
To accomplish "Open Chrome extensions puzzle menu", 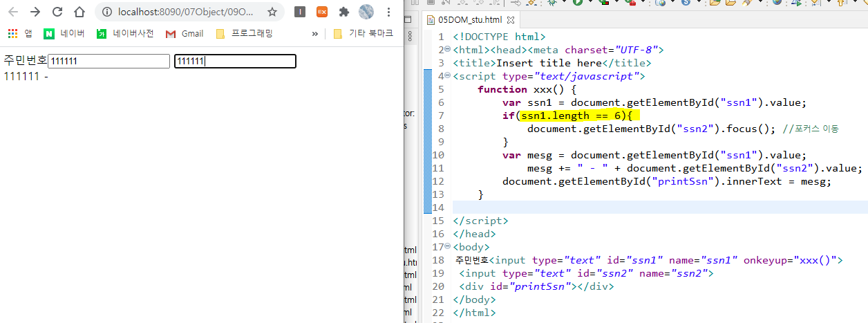I will coord(343,12).
